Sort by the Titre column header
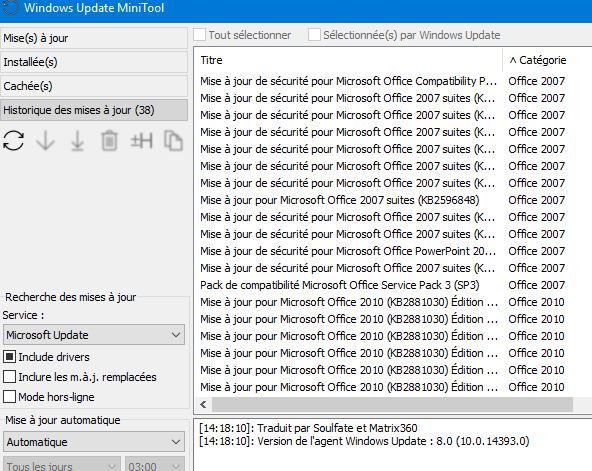Viewport: 592px width, 471px height. [348, 60]
